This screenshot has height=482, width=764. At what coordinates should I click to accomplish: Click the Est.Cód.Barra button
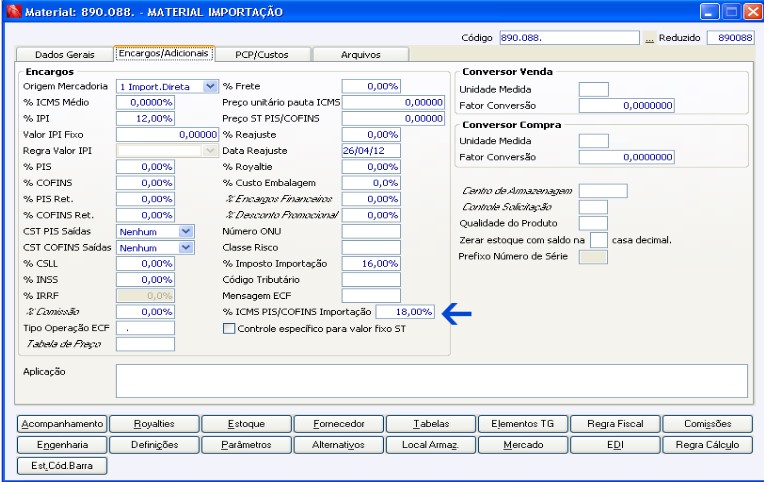tap(62, 466)
